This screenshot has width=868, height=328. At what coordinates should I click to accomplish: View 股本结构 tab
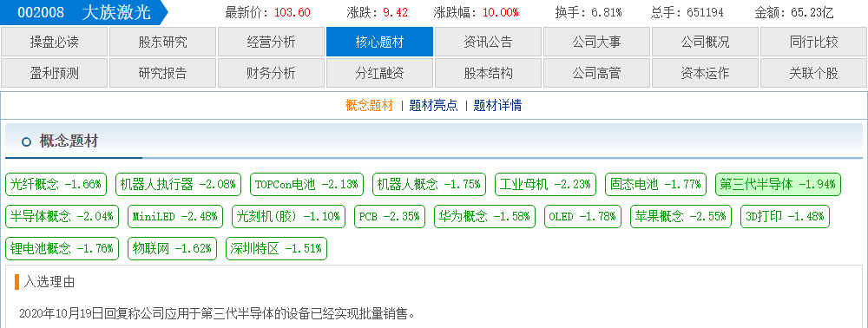[x=488, y=73]
